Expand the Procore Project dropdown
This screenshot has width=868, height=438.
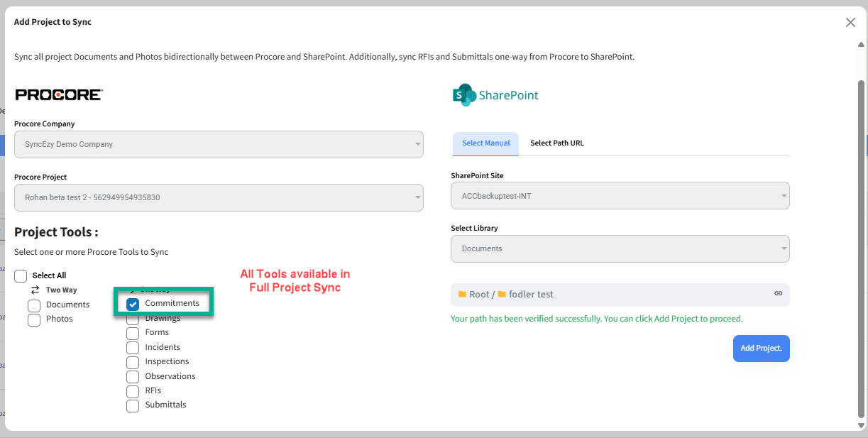(219, 197)
